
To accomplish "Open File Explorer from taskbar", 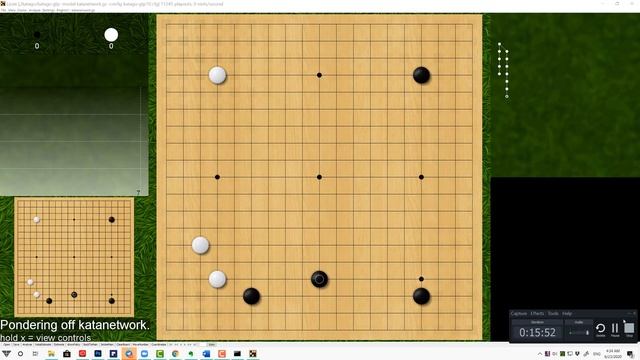I will click(x=51, y=353).
